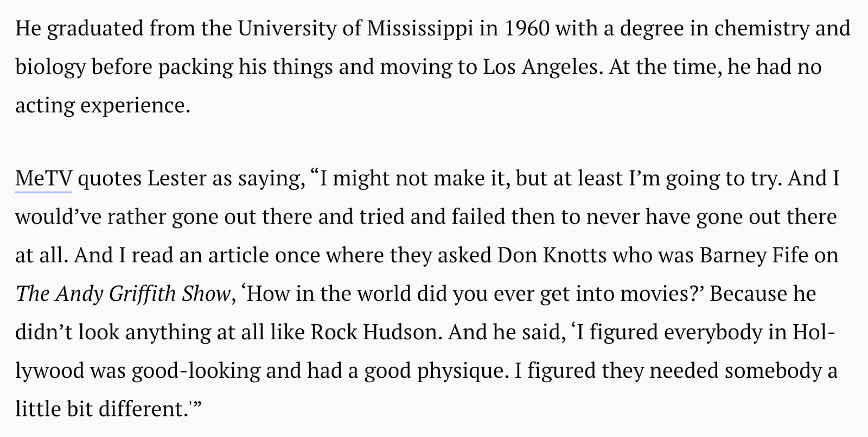The image size is (868, 437).
Task: Click the phrase acting experience
Action: coord(103,105)
